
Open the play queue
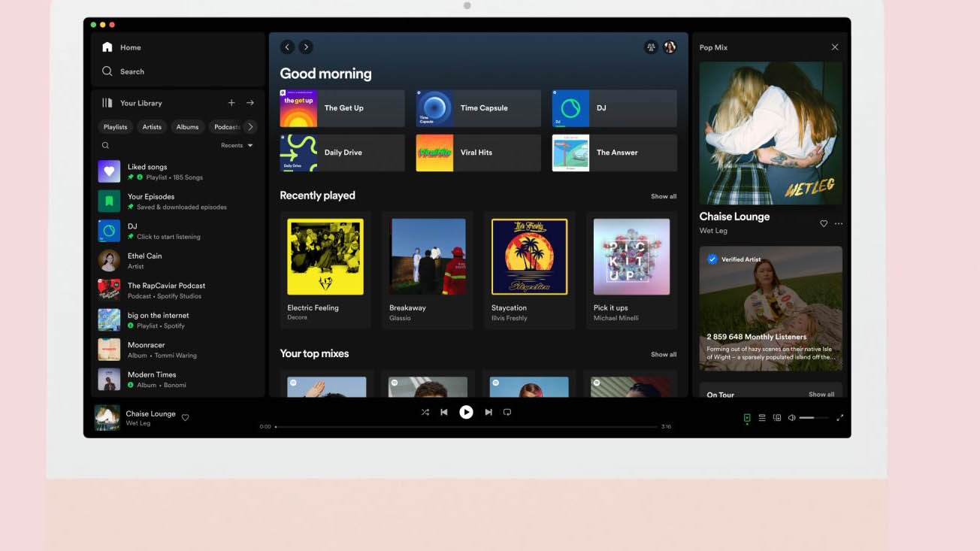762,418
